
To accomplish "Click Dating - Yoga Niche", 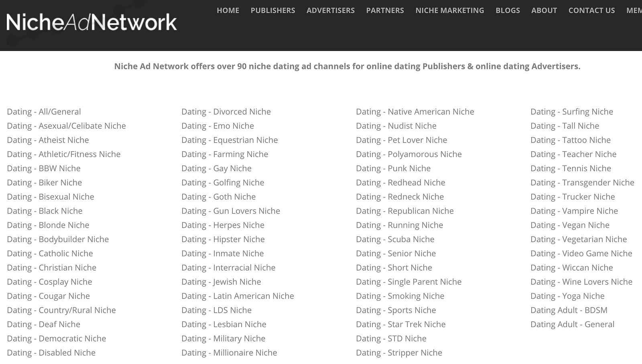I will (x=567, y=296).
